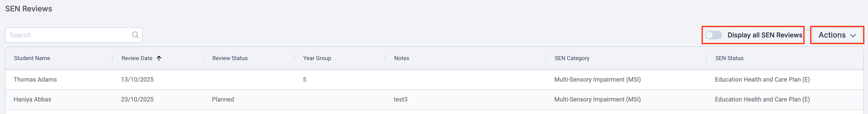Click the SEN Category column header
Screen dimensions: 868x114
click(572, 58)
